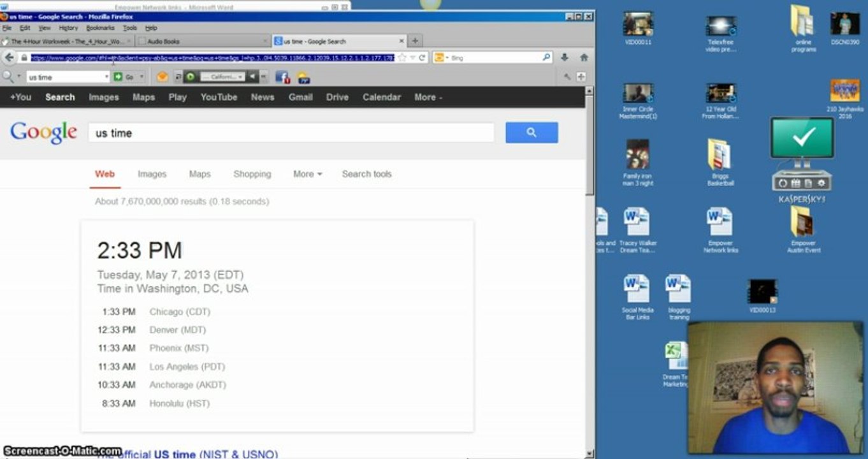
Task: Click the Kaspersky gadget settings gear
Action: pos(821,184)
